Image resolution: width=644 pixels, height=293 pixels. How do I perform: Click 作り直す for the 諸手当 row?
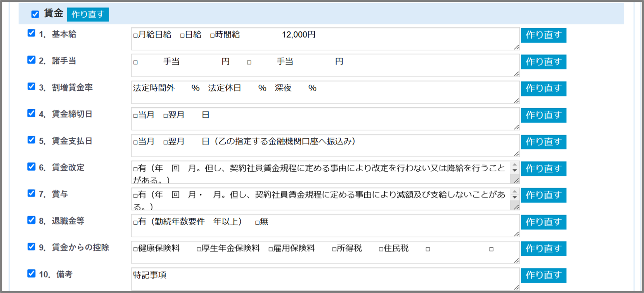pos(544,62)
